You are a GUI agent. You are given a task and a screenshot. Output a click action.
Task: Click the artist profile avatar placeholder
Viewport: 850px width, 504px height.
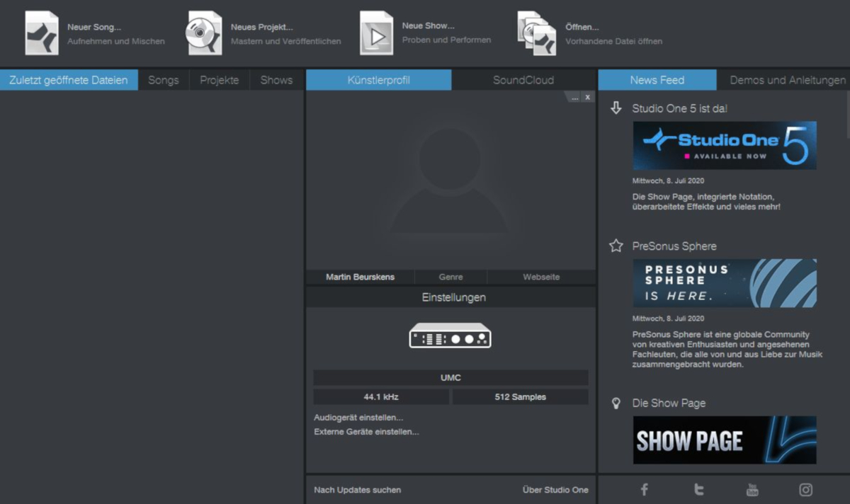click(x=450, y=180)
